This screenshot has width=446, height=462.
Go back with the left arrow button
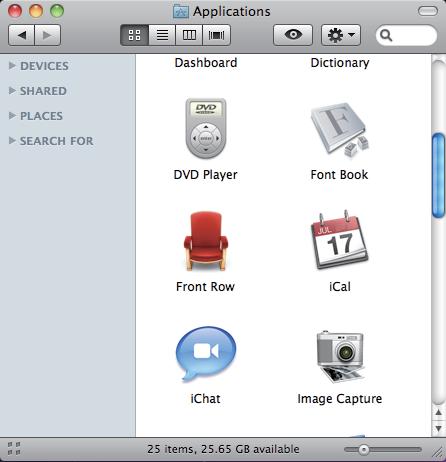click(21, 35)
